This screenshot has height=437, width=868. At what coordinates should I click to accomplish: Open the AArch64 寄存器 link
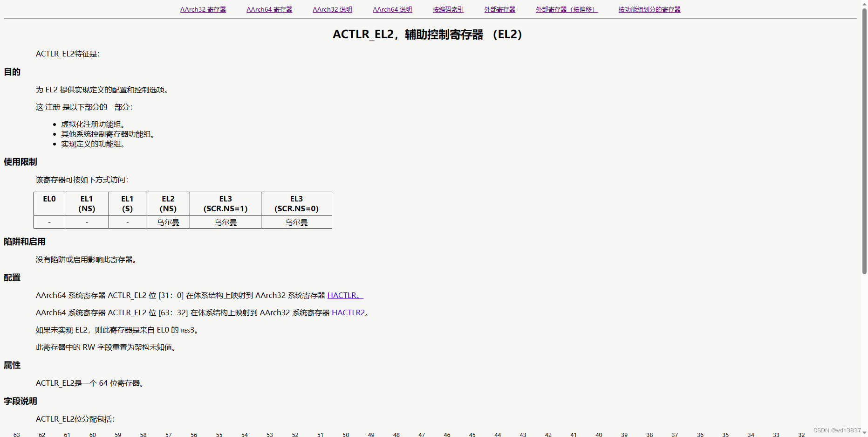[269, 9]
